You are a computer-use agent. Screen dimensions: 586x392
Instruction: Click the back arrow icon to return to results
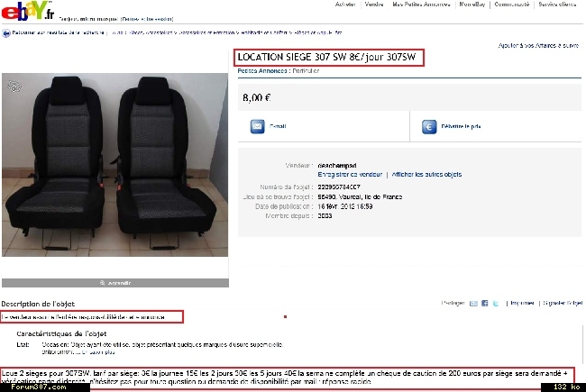(x=6, y=33)
